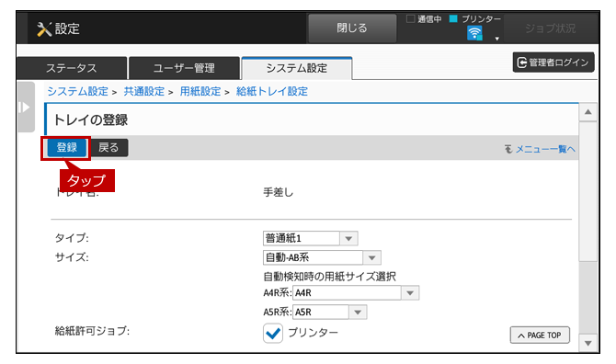Click the トレイの登録 heading
Image resolution: width=616 pixels, height=364 pixels.
click(x=91, y=120)
